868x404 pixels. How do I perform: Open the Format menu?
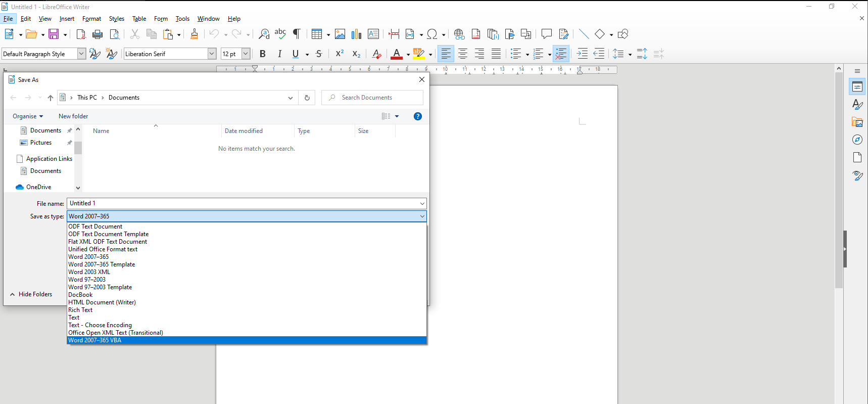pos(92,19)
